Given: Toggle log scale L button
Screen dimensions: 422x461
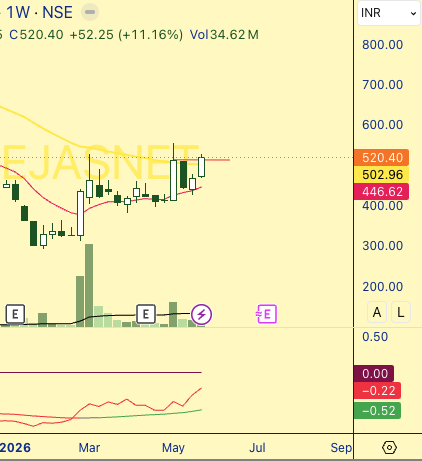Looking at the screenshot, I should pyautogui.click(x=401, y=312).
